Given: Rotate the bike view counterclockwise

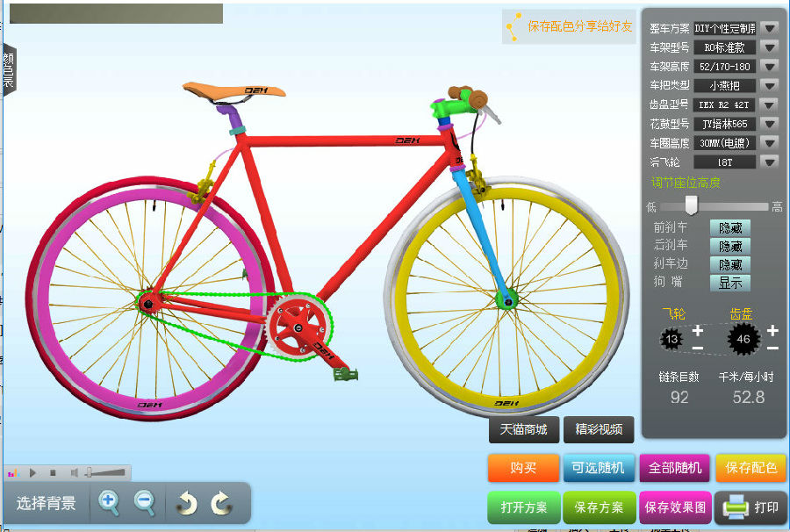Looking at the screenshot, I should (187, 503).
